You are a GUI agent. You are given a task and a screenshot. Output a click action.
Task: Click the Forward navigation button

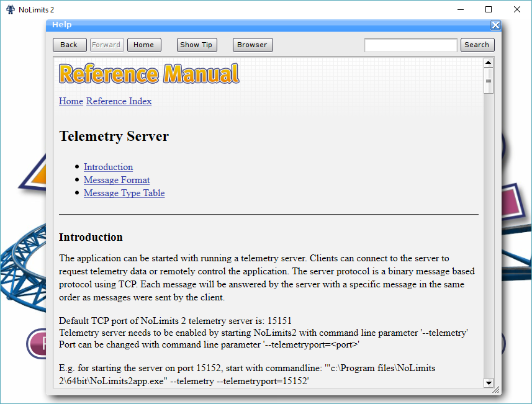[x=107, y=45]
